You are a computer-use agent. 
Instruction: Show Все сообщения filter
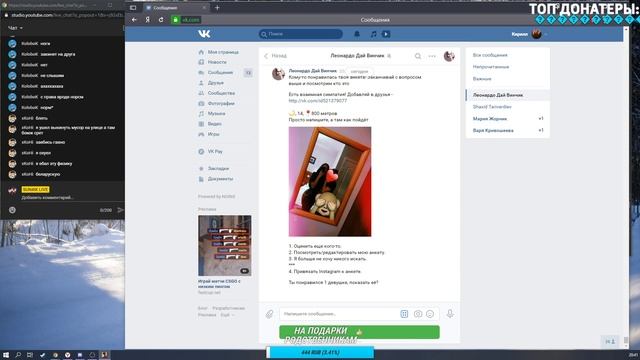tap(490, 55)
